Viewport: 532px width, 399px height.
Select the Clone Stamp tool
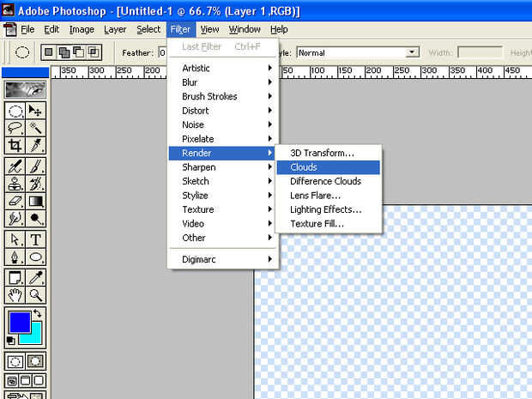tap(15, 184)
